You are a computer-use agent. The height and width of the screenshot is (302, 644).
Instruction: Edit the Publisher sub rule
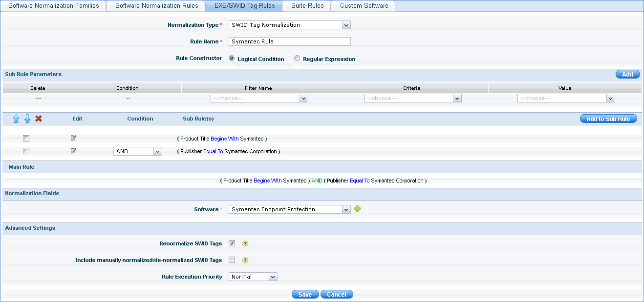tap(74, 151)
